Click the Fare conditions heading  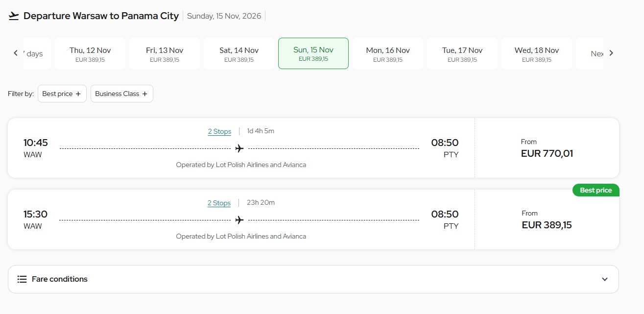point(60,279)
